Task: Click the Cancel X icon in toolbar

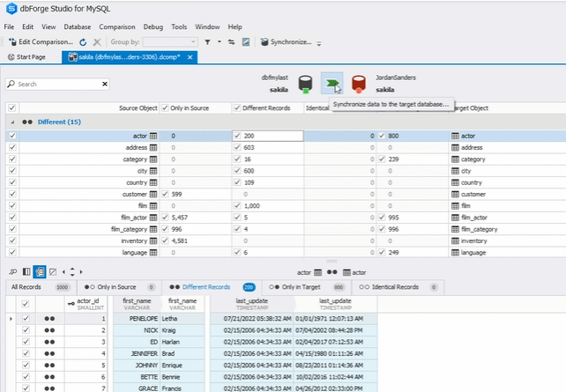Action: 97,42
